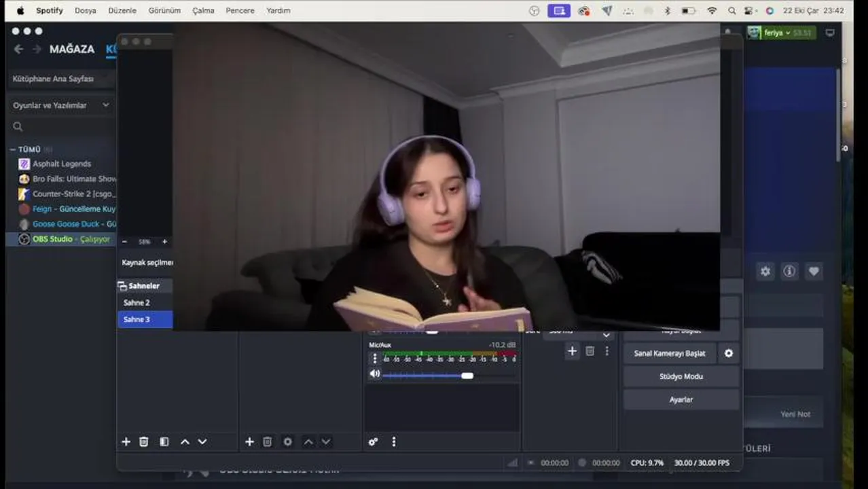Click Steam window scrollbar on right

click(837, 114)
